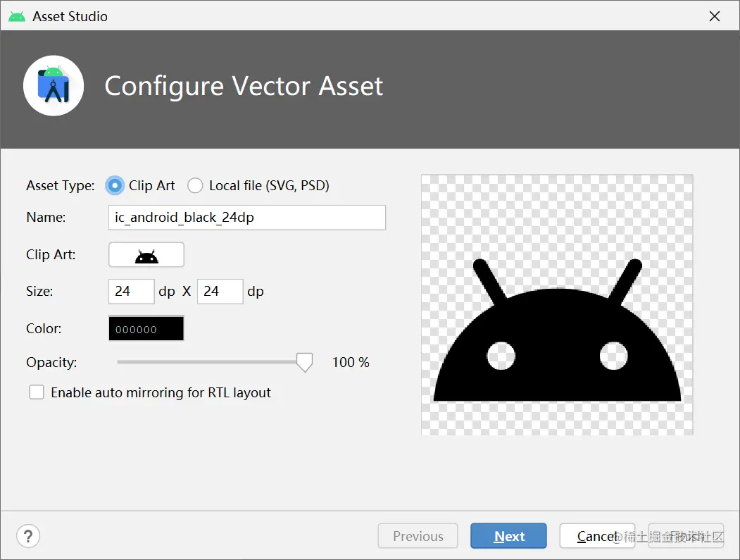
Task: Click the Opacity slider handle at 100%
Action: tap(304, 361)
